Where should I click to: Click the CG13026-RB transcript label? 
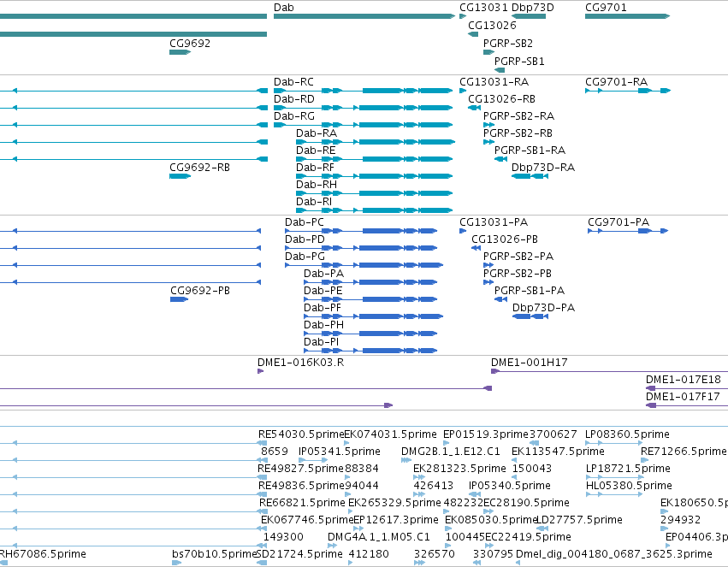pos(501,99)
